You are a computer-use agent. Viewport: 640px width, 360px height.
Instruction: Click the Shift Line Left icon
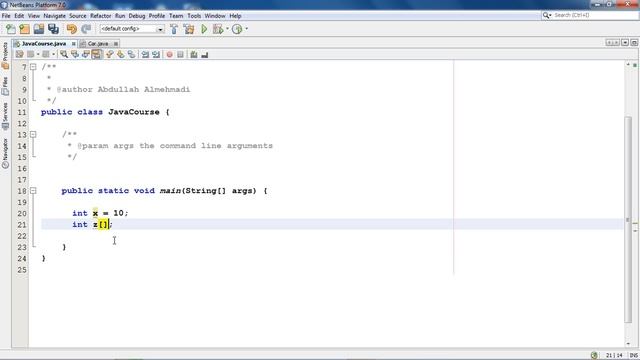(145, 54)
